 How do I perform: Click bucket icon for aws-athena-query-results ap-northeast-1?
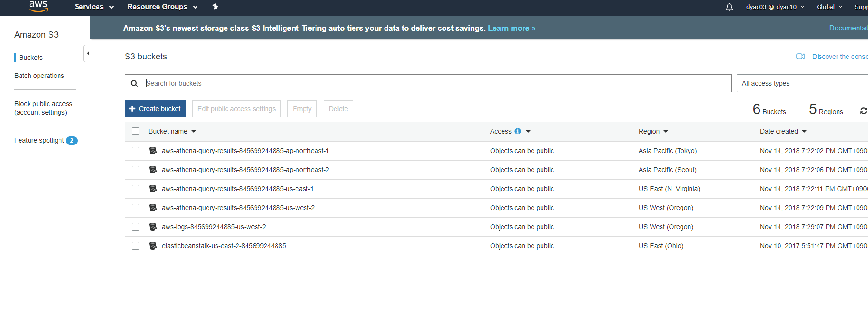(x=153, y=151)
